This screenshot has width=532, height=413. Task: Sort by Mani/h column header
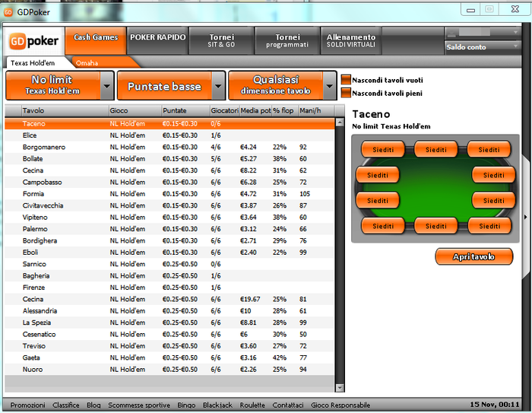[x=315, y=110]
